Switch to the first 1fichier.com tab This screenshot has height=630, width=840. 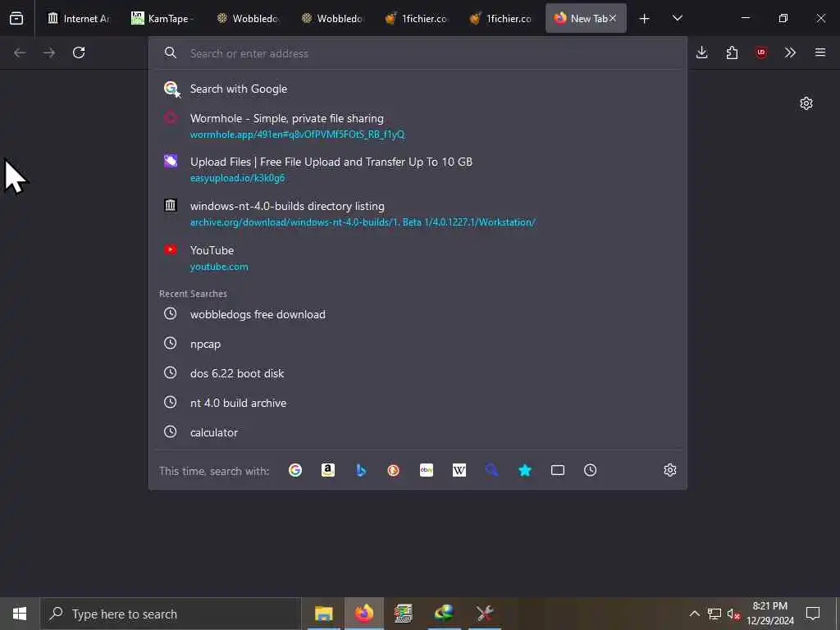tap(416, 18)
